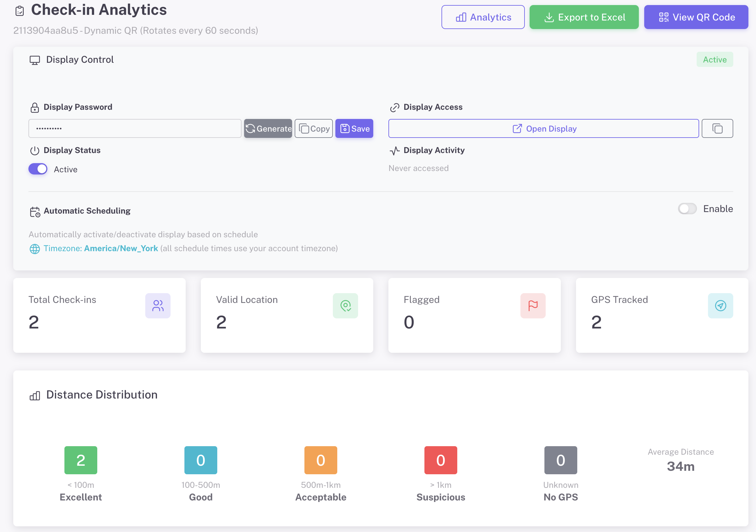Enable Automatic Scheduling
This screenshot has height=532, width=756.
687,209
